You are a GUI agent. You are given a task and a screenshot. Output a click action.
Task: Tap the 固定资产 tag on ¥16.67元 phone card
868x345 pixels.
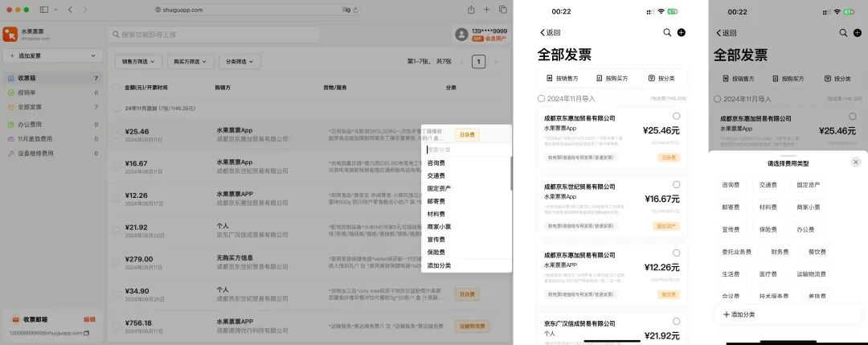point(666,226)
